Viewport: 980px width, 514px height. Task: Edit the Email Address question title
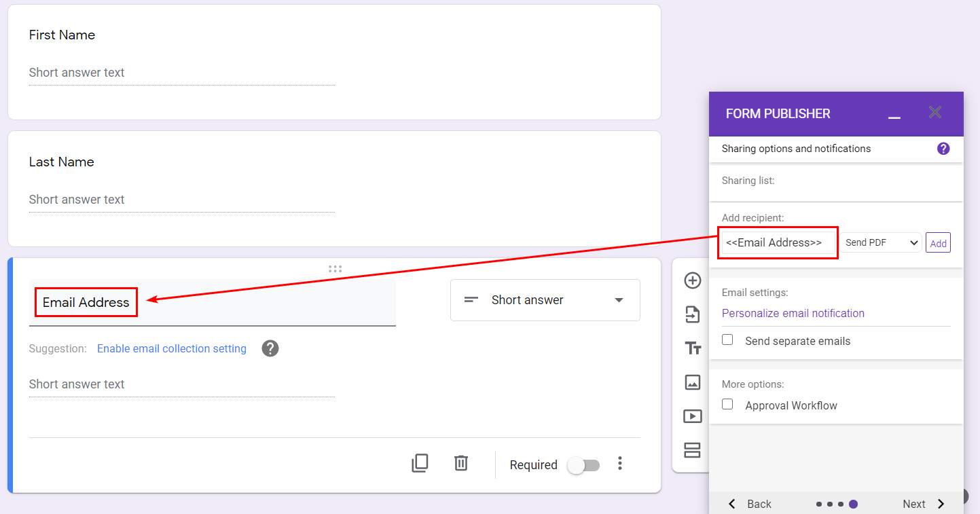212,303
